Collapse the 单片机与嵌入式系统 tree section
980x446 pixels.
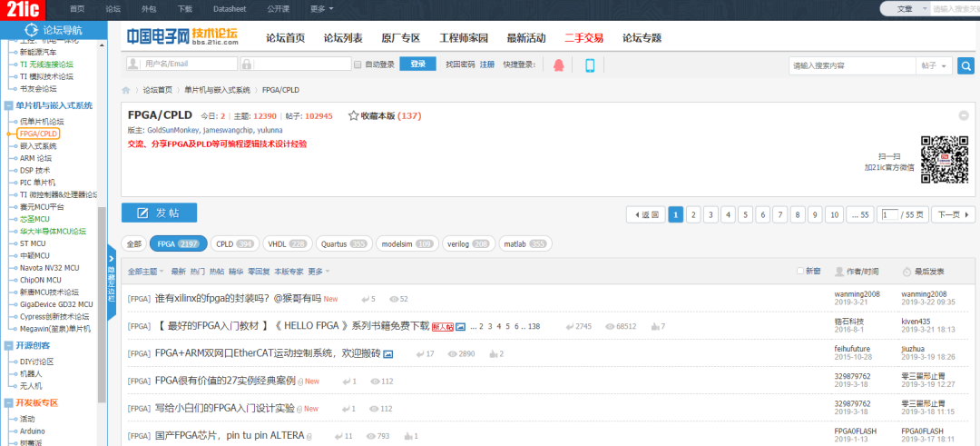[9, 105]
